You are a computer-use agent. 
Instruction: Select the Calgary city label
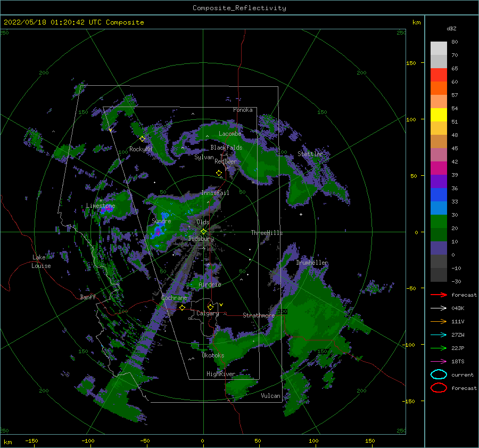point(208,313)
